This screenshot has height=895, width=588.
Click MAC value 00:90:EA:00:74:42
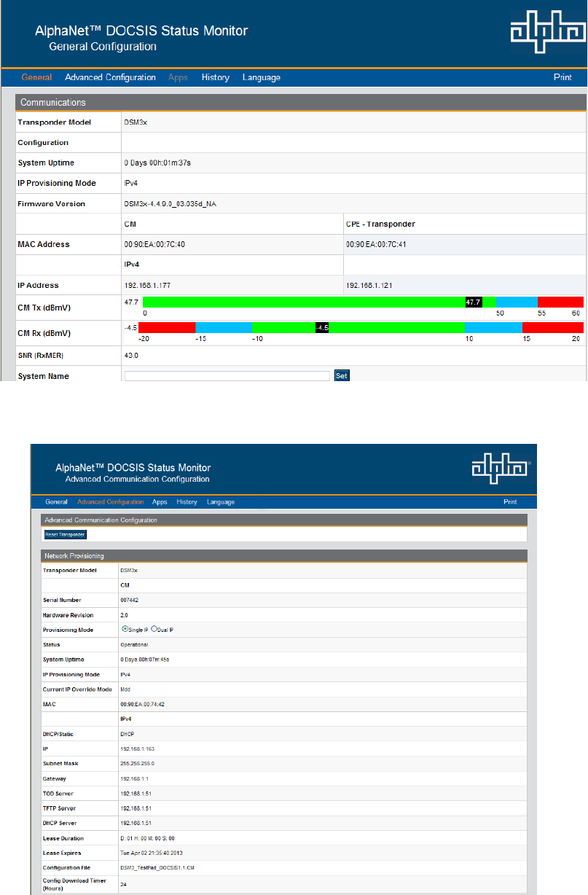pos(141,704)
